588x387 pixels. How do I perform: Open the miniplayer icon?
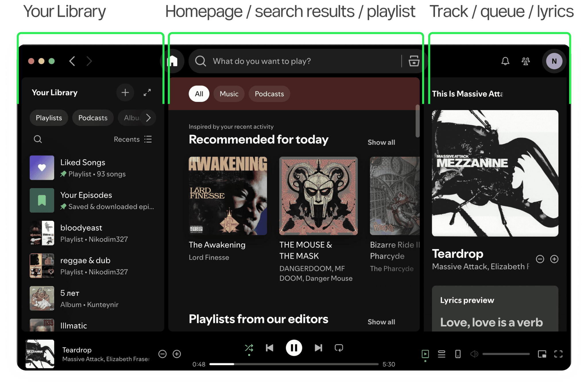tap(542, 354)
